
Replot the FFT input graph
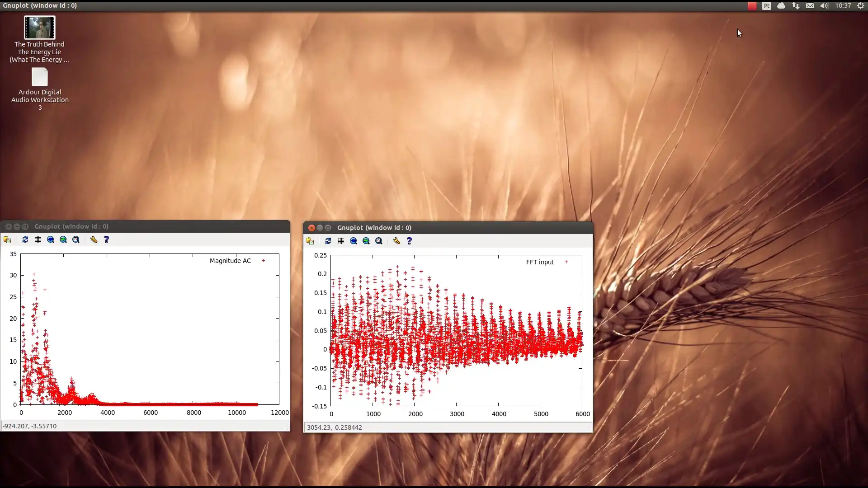tap(328, 241)
